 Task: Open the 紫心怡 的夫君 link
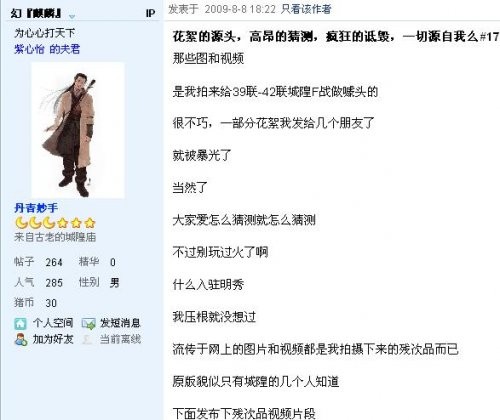click(47, 49)
